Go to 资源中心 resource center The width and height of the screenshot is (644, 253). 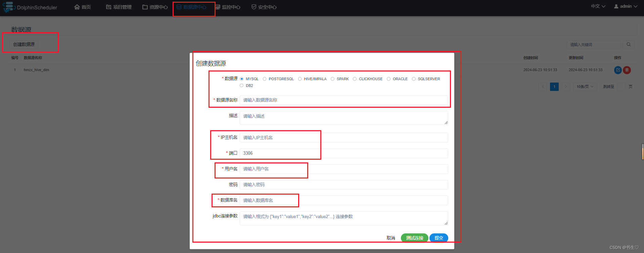point(155,7)
